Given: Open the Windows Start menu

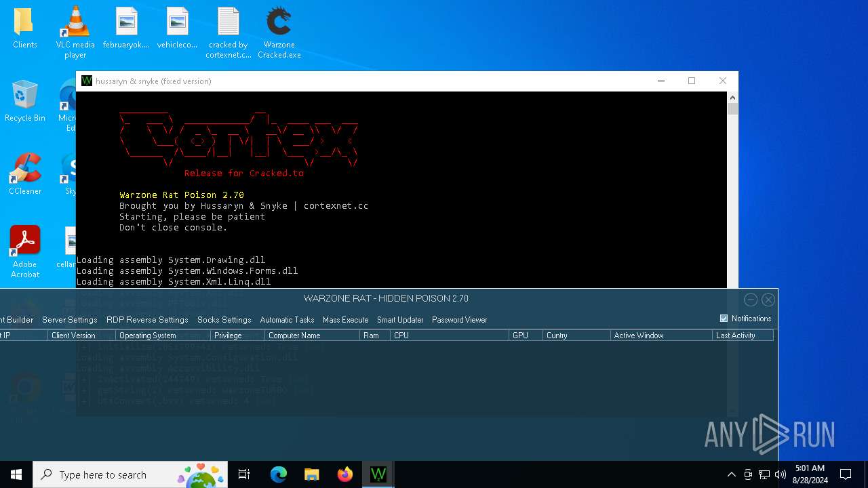Looking at the screenshot, I should (16, 474).
